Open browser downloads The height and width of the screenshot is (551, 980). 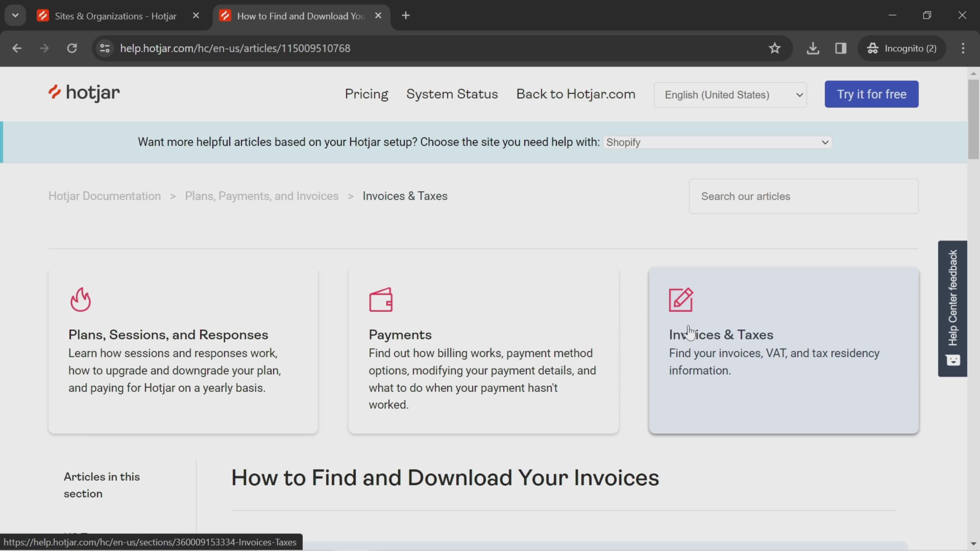[813, 48]
